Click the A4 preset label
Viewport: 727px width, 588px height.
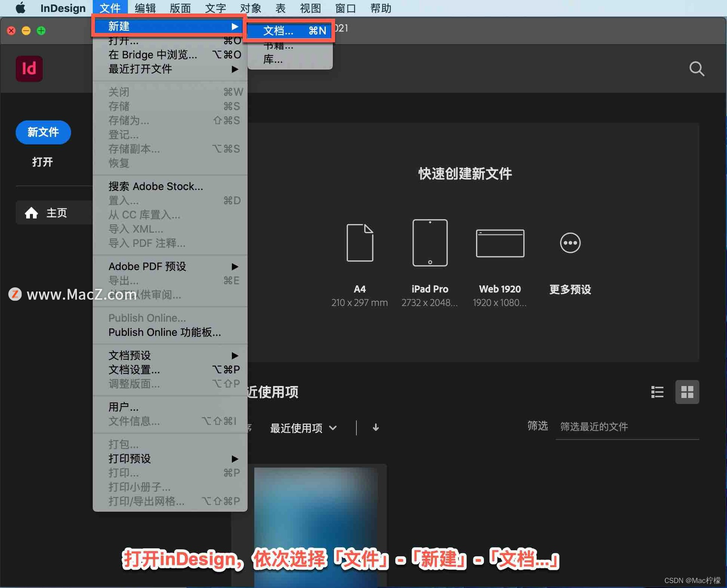[x=360, y=289]
